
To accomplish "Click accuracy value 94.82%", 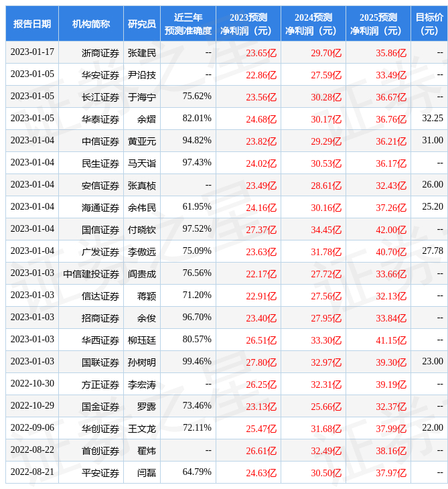I will click(197, 141).
